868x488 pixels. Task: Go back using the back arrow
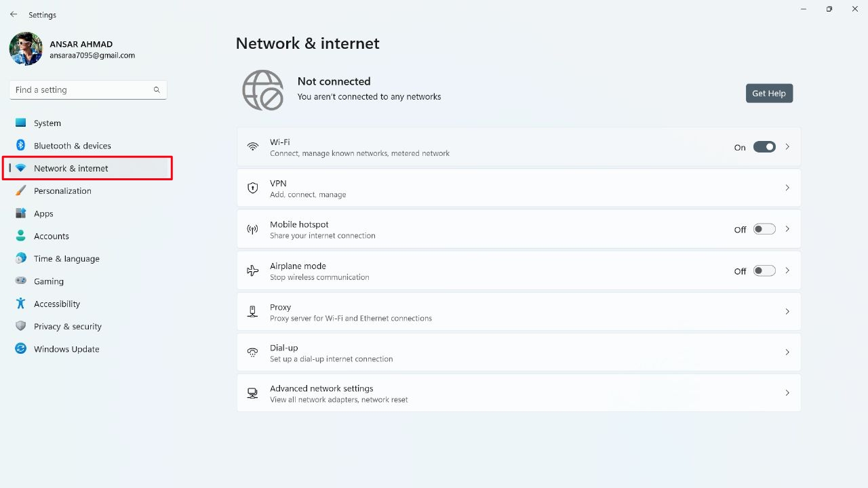[14, 14]
